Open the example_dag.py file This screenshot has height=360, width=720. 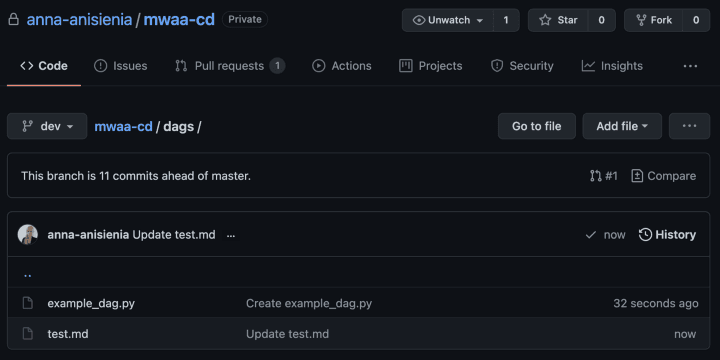pos(91,304)
